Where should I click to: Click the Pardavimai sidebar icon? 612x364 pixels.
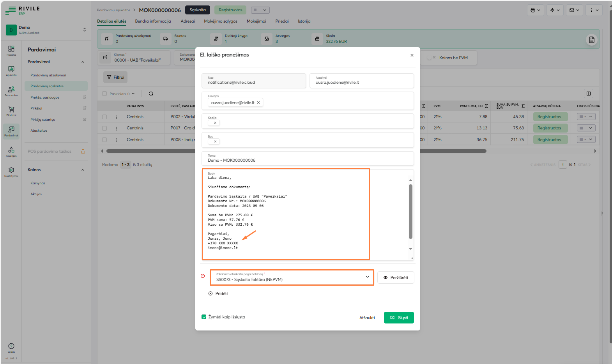[11, 131]
